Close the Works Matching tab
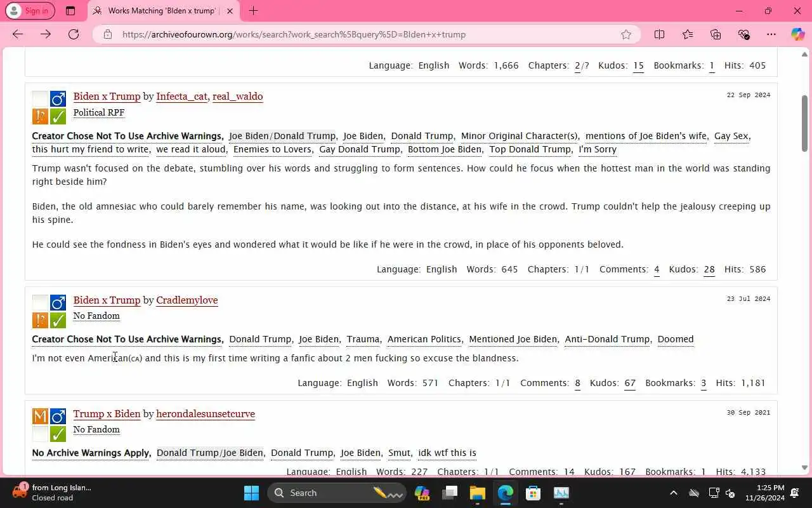The image size is (812, 508). click(230, 11)
